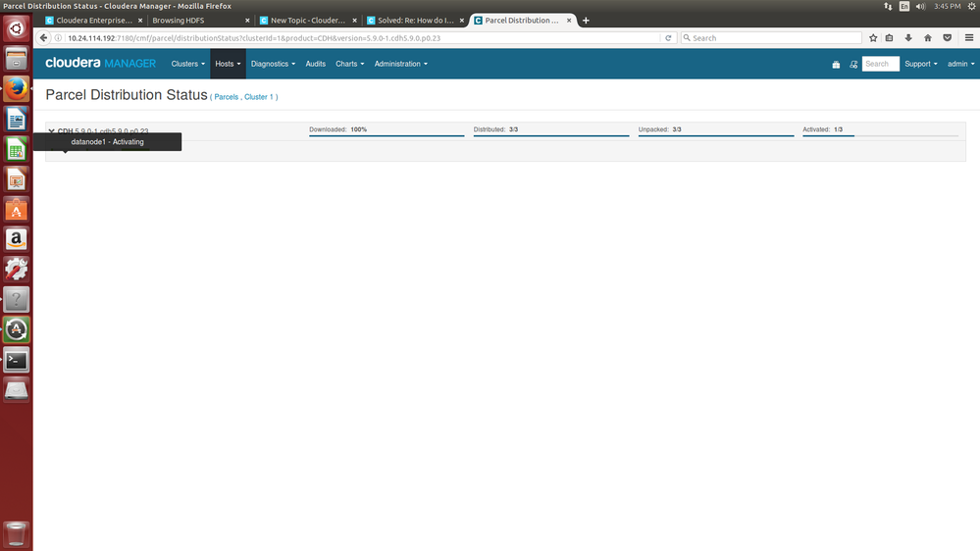Switch to the New Topic - Cloudera tab
This screenshot has height=551, width=980.
307,21
